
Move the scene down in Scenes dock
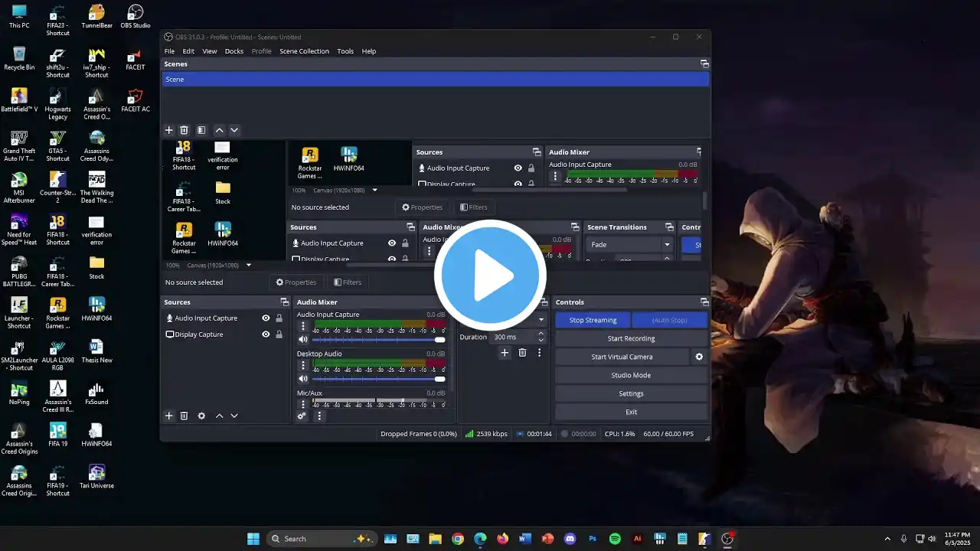click(234, 130)
